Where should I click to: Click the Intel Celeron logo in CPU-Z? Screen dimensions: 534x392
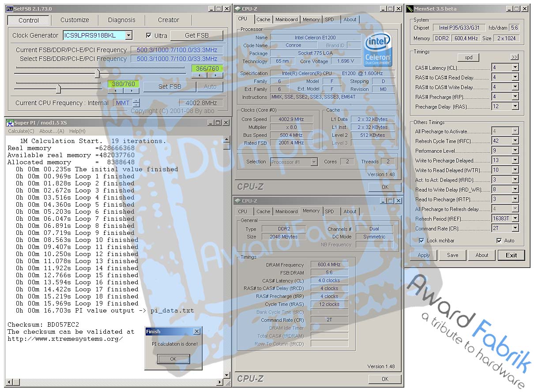click(378, 50)
